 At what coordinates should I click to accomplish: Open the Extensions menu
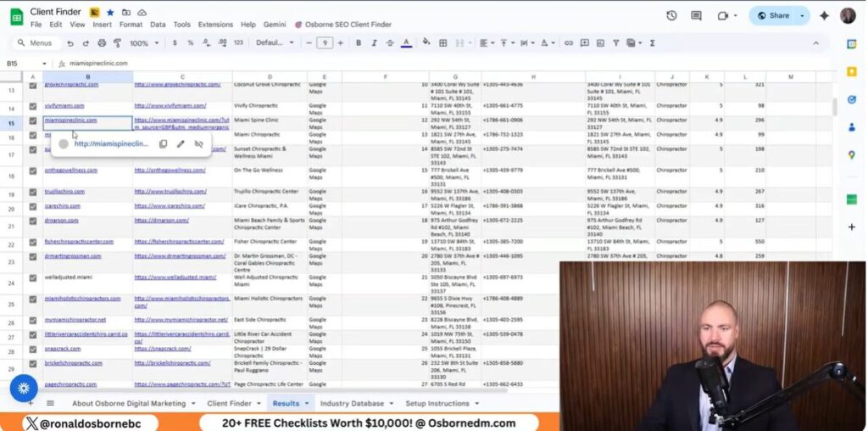click(215, 25)
